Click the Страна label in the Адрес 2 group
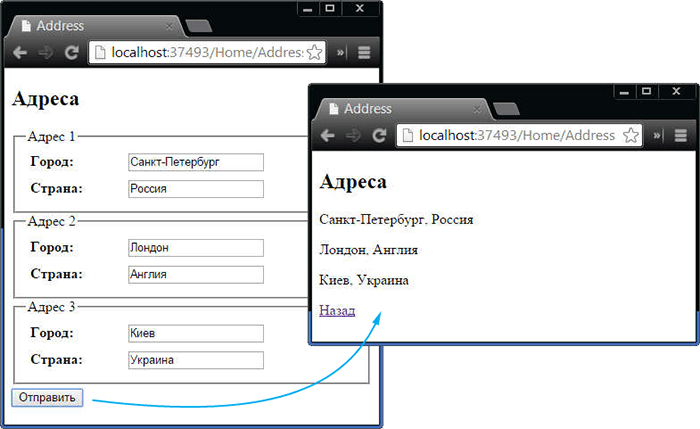The height and width of the screenshot is (429, 700). point(56,274)
